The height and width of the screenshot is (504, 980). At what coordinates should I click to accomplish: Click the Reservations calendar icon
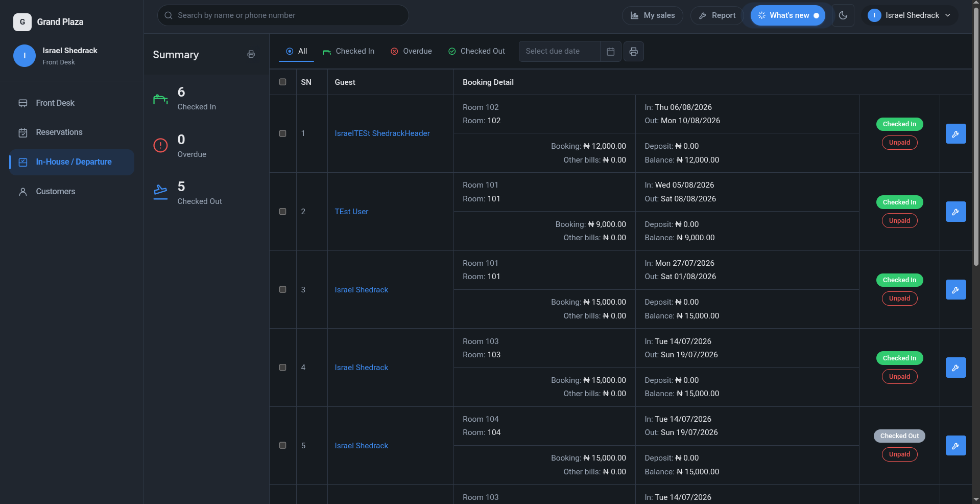click(x=23, y=133)
